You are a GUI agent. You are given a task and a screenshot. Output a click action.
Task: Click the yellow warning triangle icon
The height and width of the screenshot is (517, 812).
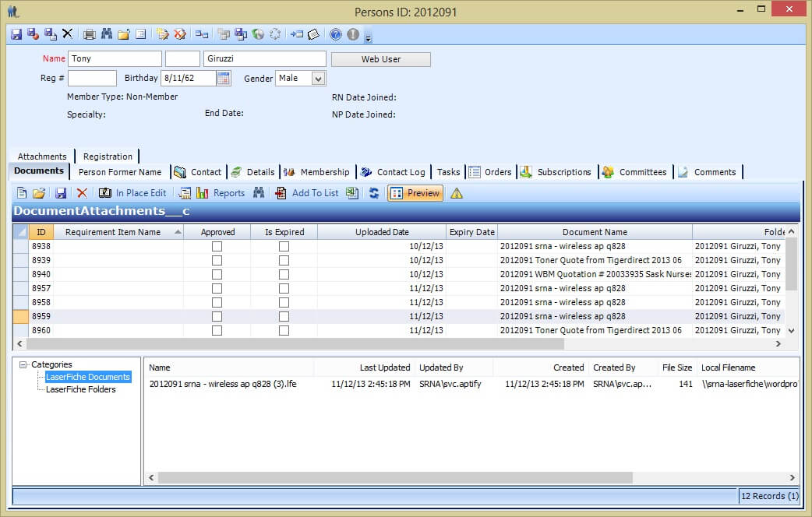coord(457,193)
